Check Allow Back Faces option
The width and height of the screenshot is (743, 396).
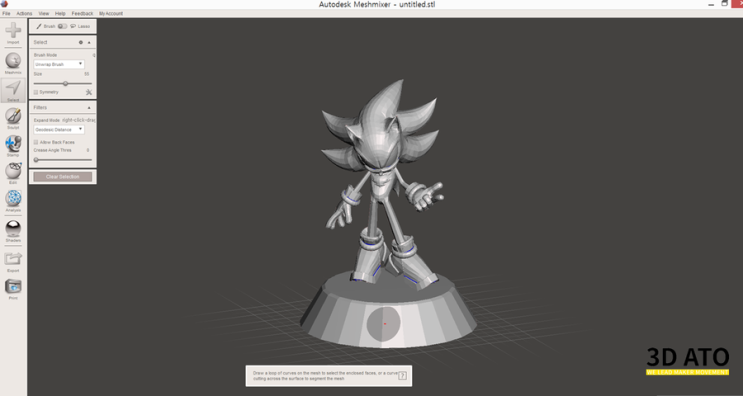tap(36, 142)
